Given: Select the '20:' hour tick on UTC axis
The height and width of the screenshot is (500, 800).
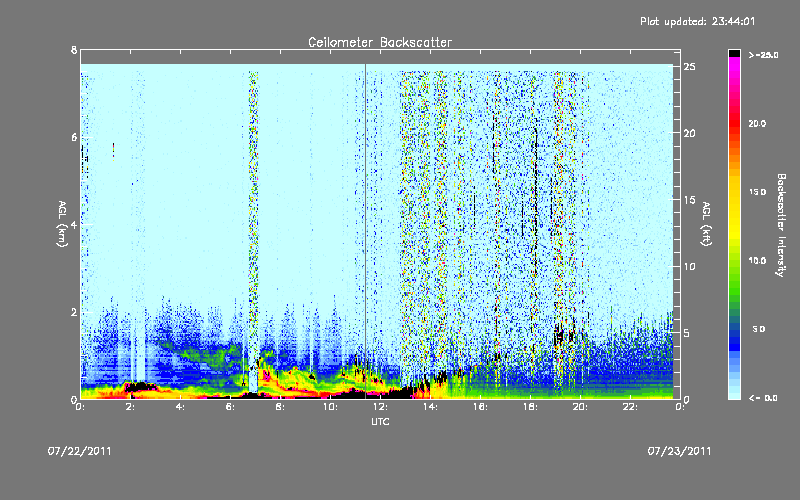Looking at the screenshot, I should [x=580, y=407].
